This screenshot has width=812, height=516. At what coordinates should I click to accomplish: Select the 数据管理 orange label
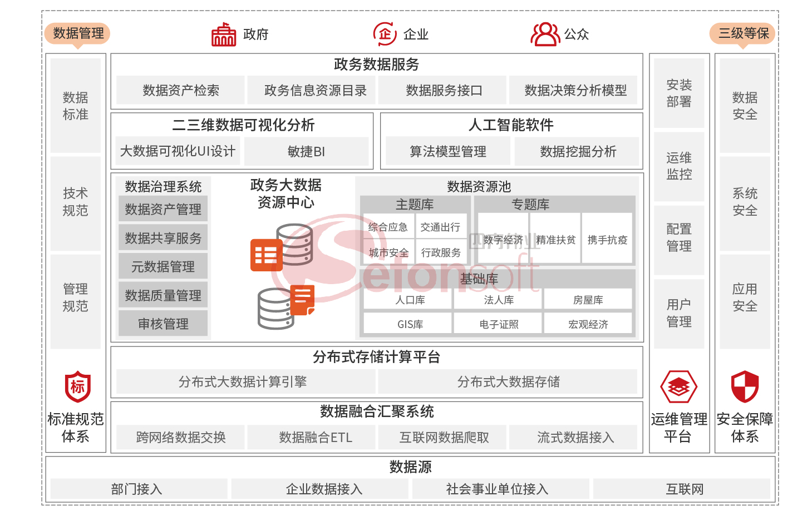[x=78, y=33]
